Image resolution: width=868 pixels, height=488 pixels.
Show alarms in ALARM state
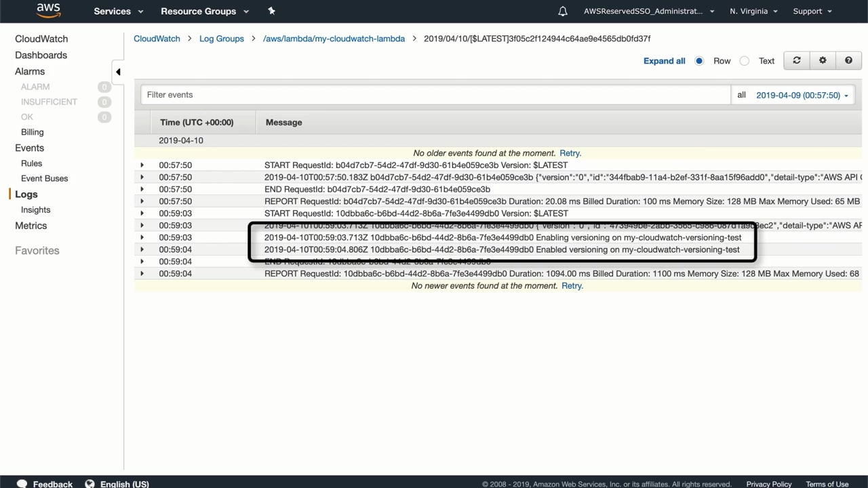tap(35, 87)
